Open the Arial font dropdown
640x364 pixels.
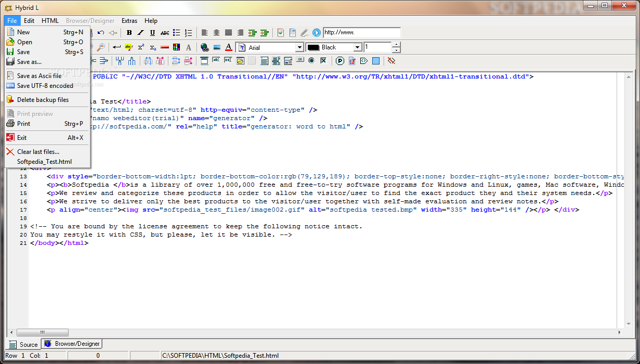click(x=299, y=47)
